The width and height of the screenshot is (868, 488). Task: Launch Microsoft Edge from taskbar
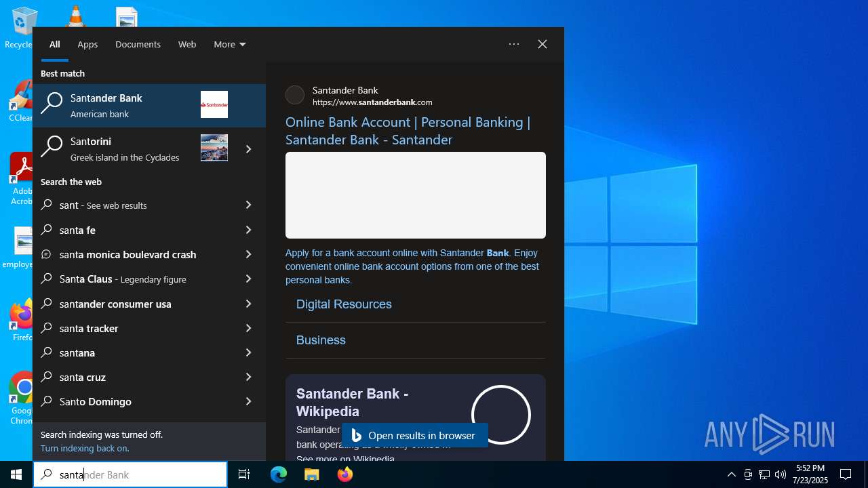279,474
